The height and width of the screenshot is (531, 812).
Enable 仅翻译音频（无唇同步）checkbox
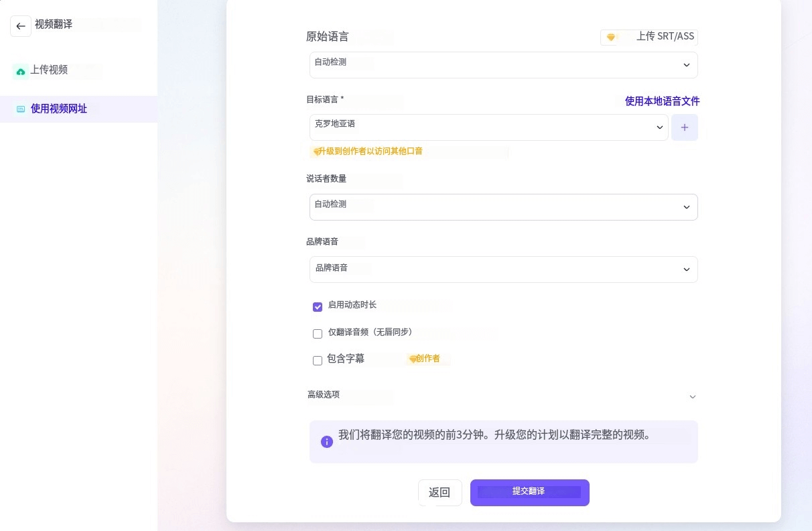click(x=318, y=334)
